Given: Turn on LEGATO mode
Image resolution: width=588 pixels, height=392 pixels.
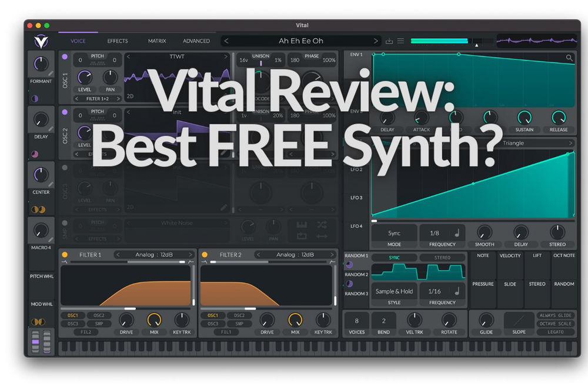Looking at the screenshot, I should click(x=556, y=333).
